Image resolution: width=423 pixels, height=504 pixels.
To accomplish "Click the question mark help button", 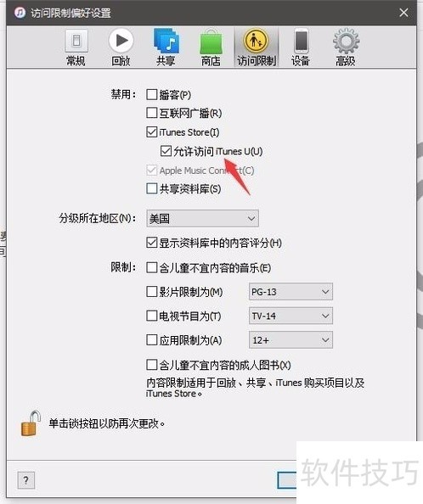I will (25, 480).
